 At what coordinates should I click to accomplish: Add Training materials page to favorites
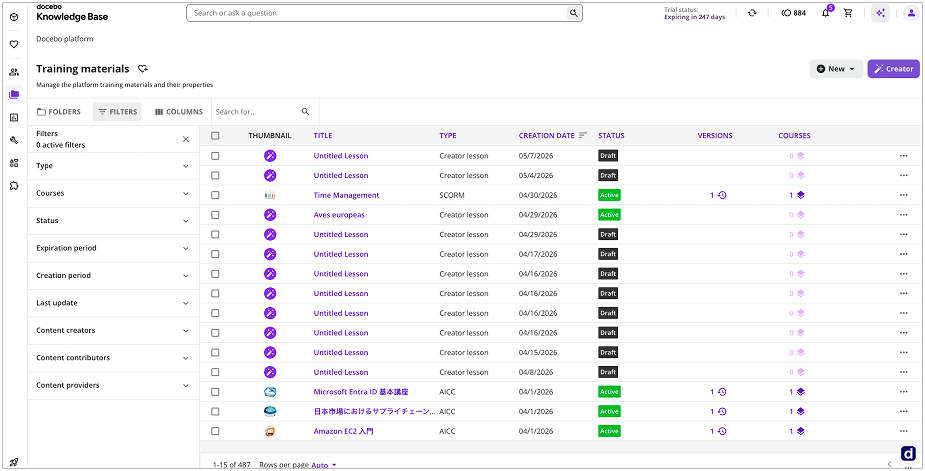pos(142,69)
